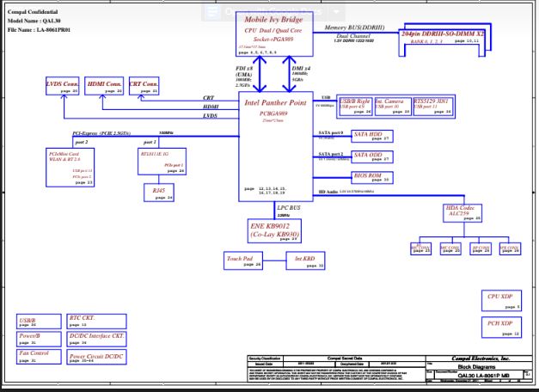
Task: Click 'Compal Electronics, Inc.' in title block
Action: [x=481, y=358]
